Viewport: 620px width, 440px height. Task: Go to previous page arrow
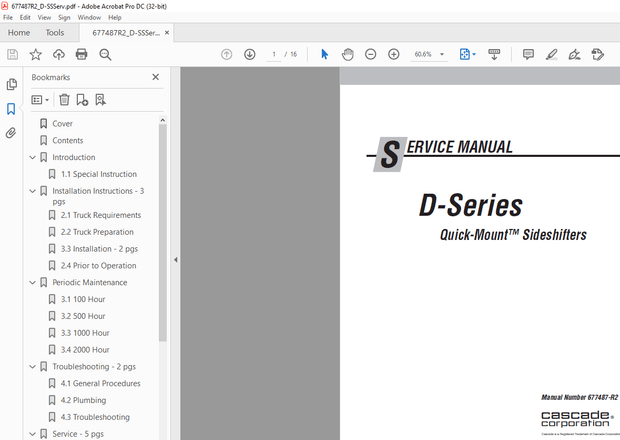click(227, 54)
